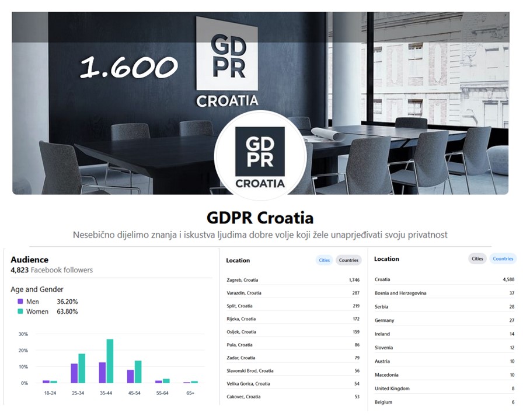The height and width of the screenshot is (420, 523).
Task: Click the Women bar for ages 25-34
Action: click(82, 368)
